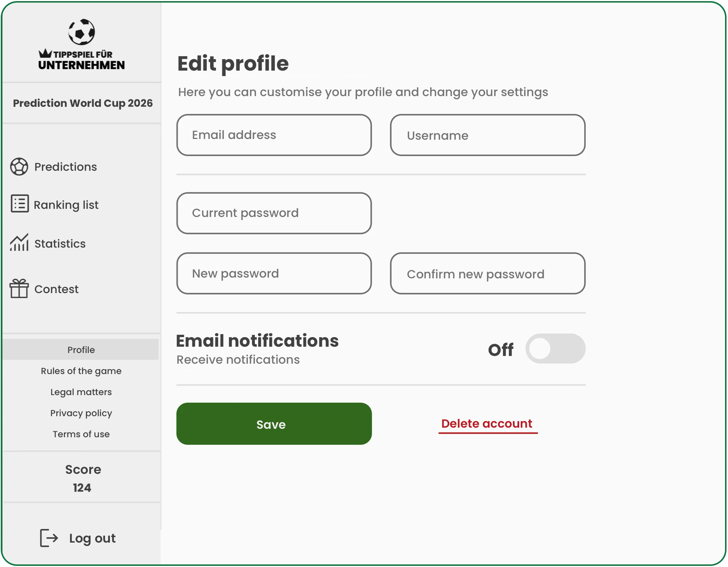Click the Prediction World Cup 2026 title
This screenshot has height=567, width=728.
tap(83, 103)
